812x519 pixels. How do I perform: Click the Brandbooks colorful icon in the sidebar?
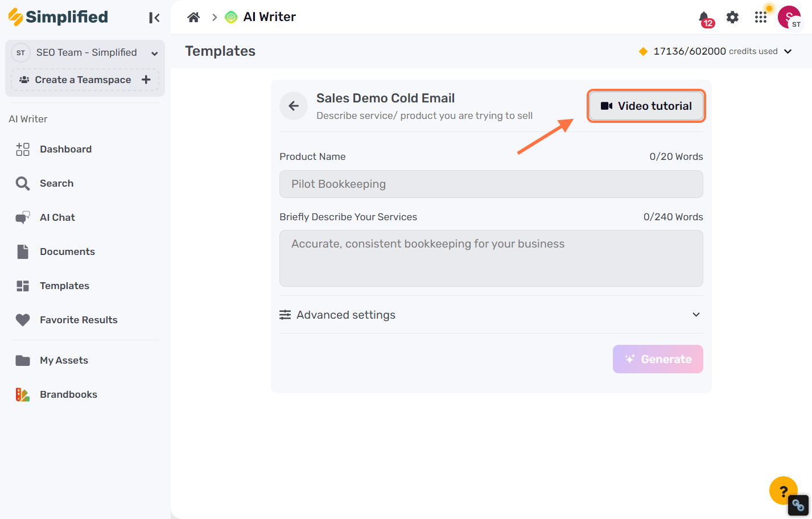point(23,394)
